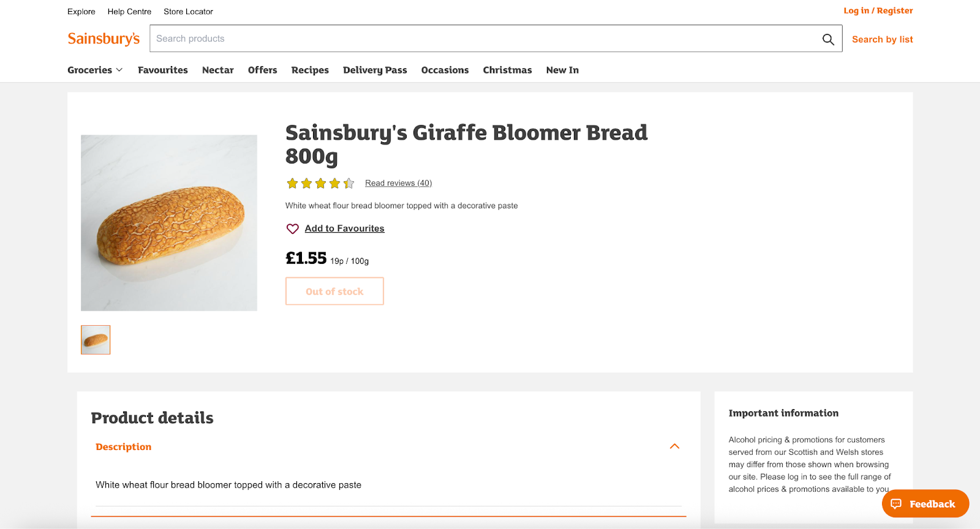Click the fifth rating star
The image size is (980, 529).
click(349, 182)
